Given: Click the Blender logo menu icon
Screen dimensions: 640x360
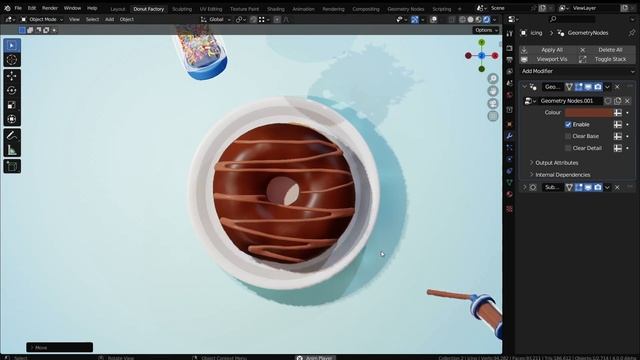Looking at the screenshot, I should tap(7, 8).
